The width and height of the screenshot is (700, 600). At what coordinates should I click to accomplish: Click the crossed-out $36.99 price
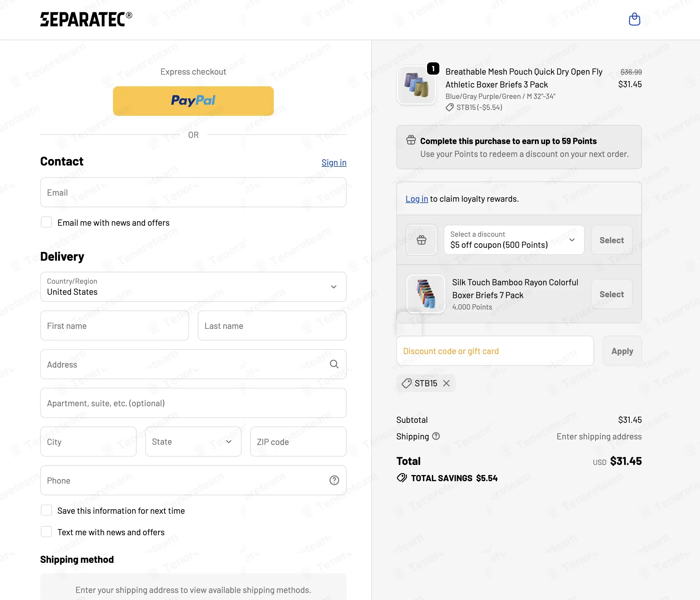tap(631, 72)
